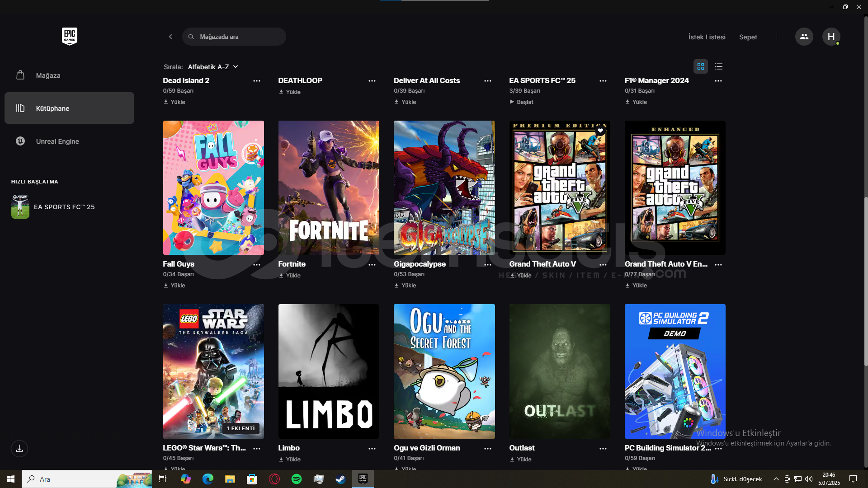This screenshot has height=488, width=868.
Task: Open Gigapocalypse three-dot menu
Action: (487, 265)
